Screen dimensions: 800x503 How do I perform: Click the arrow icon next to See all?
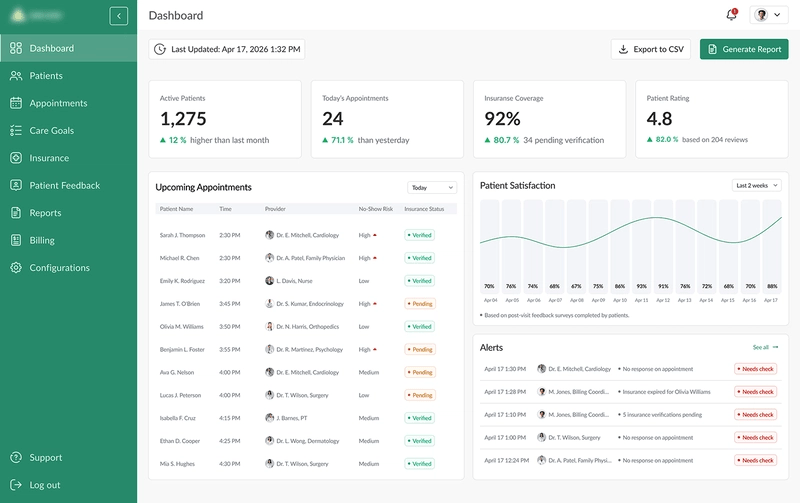776,347
